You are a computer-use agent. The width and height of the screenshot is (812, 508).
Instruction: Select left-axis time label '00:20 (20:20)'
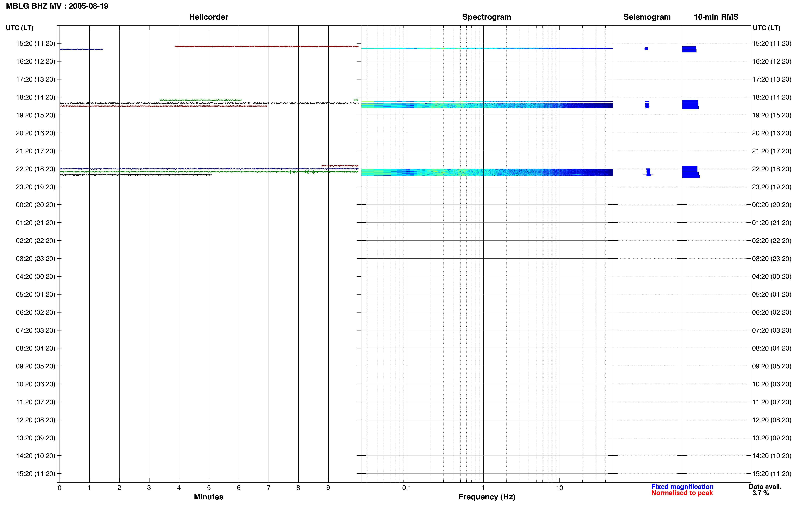point(35,205)
